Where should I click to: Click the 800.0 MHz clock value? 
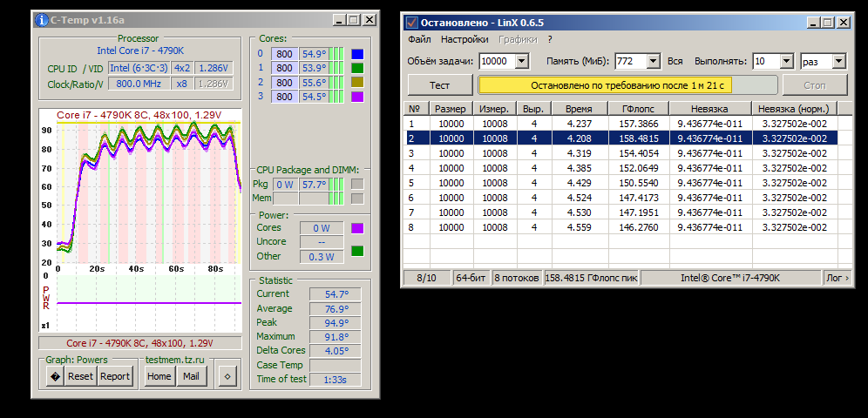pyautogui.click(x=139, y=84)
